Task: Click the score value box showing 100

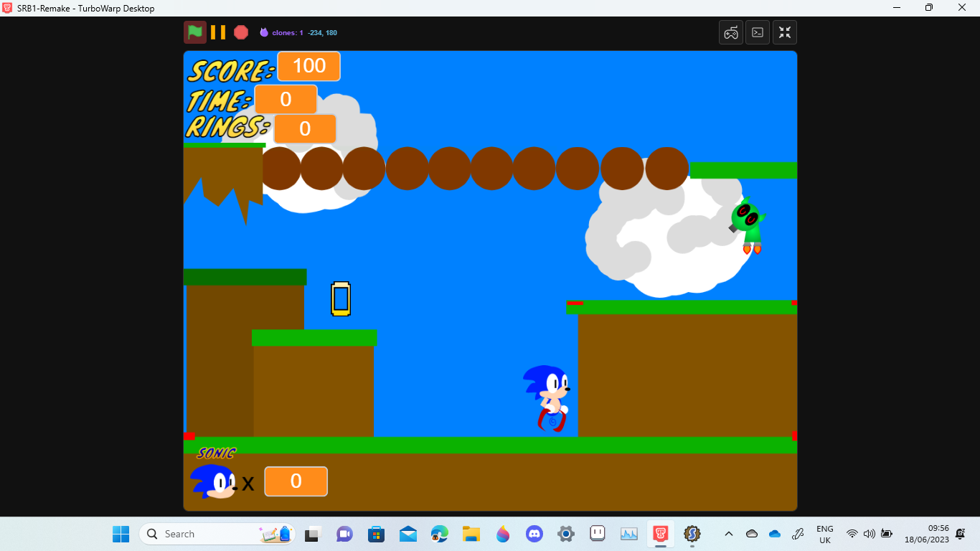Action: 309,66
